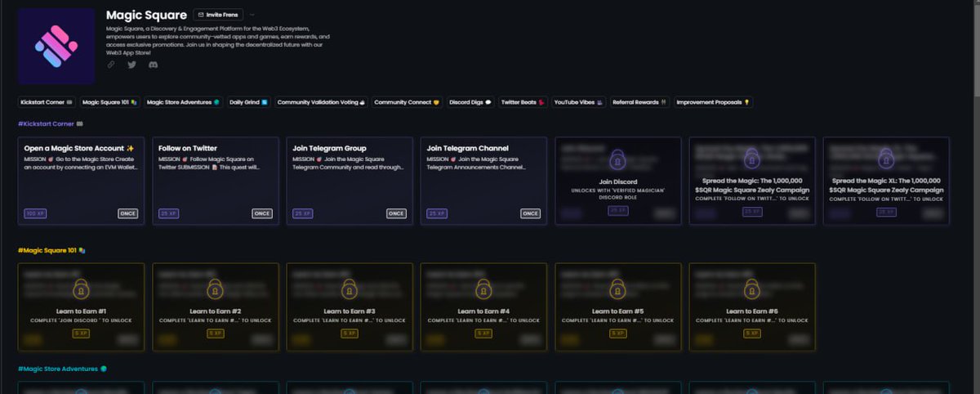Click 'Complete Join Discord to unlock' text

click(81, 320)
